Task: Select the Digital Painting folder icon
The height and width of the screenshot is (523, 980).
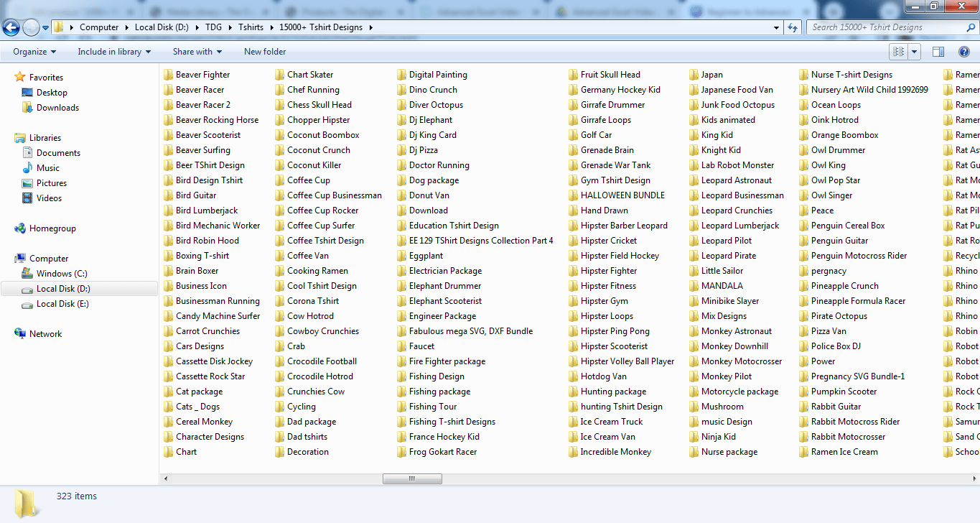Action: tap(402, 75)
